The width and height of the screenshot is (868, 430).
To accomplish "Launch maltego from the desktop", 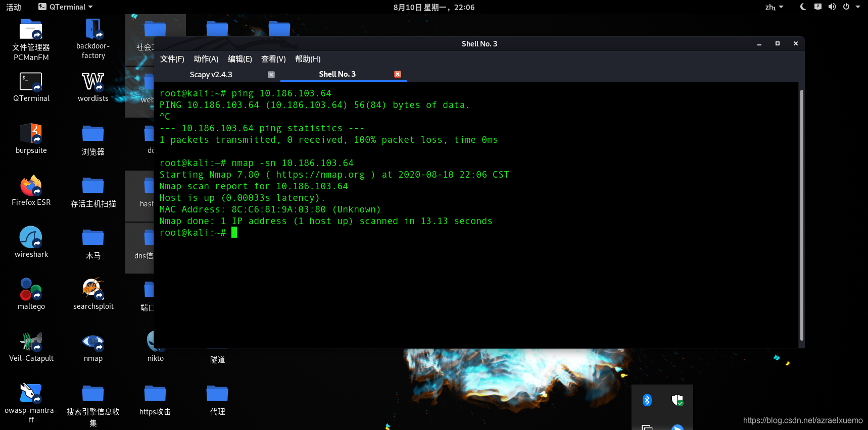I will click(x=31, y=294).
